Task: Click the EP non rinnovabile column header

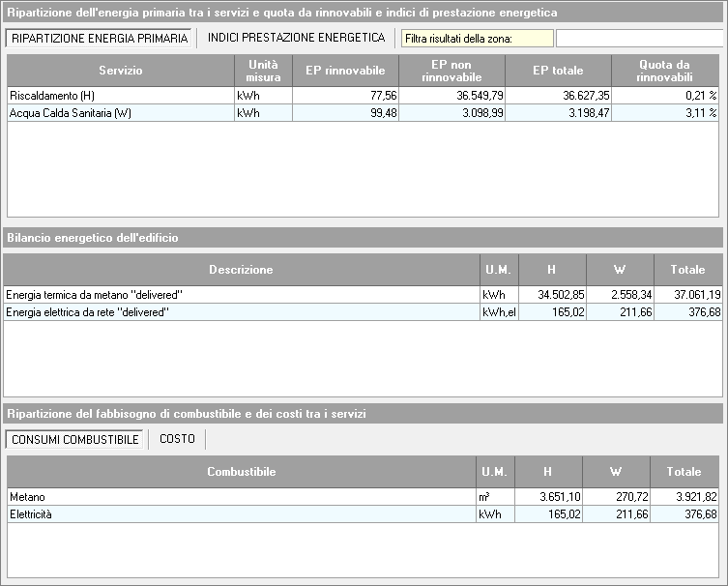Action: click(451, 71)
